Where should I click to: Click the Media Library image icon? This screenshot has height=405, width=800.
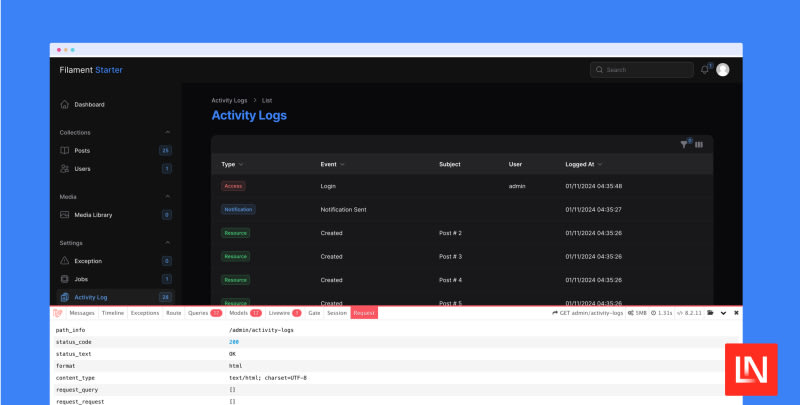coord(64,214)
